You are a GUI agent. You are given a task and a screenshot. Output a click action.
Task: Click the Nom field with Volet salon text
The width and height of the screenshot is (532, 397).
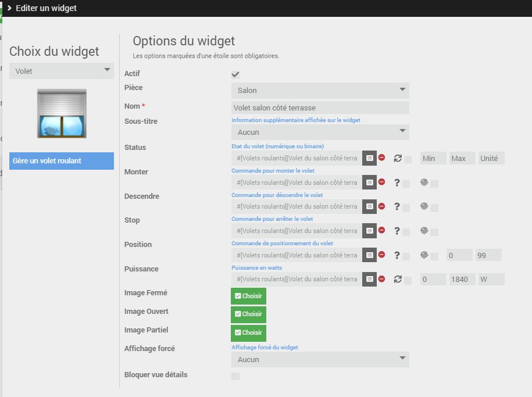point(320,108)
